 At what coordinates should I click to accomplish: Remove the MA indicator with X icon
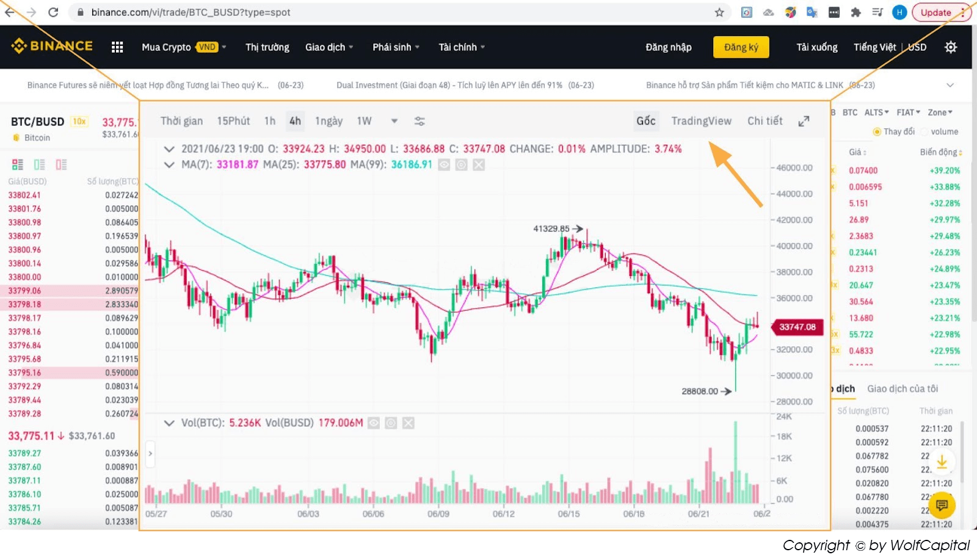pyautogui.click(x=479, y=165)
